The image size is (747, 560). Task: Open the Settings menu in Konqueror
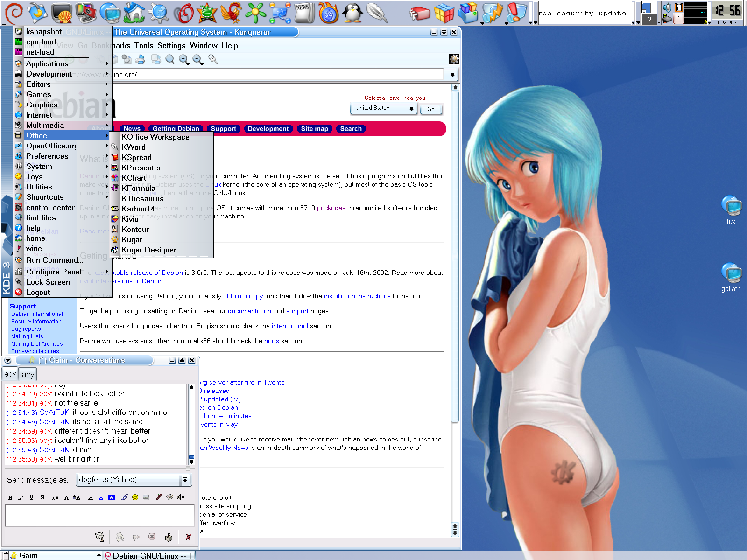(171, 45)
